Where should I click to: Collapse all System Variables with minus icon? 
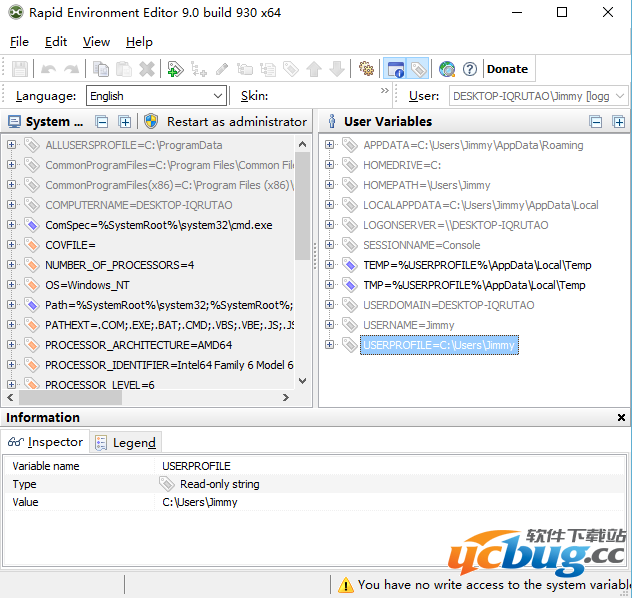(102, 122)
